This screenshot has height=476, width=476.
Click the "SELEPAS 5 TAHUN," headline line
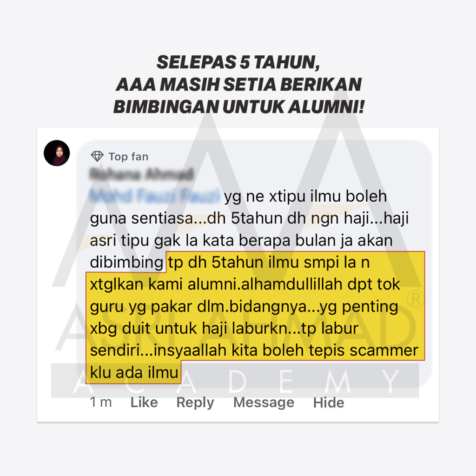click(x=238, y=62)
